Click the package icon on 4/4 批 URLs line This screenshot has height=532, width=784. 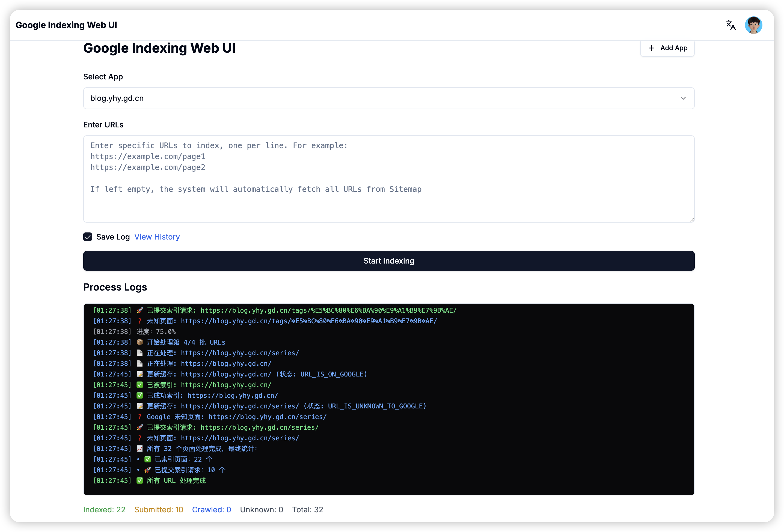point(140,342)
